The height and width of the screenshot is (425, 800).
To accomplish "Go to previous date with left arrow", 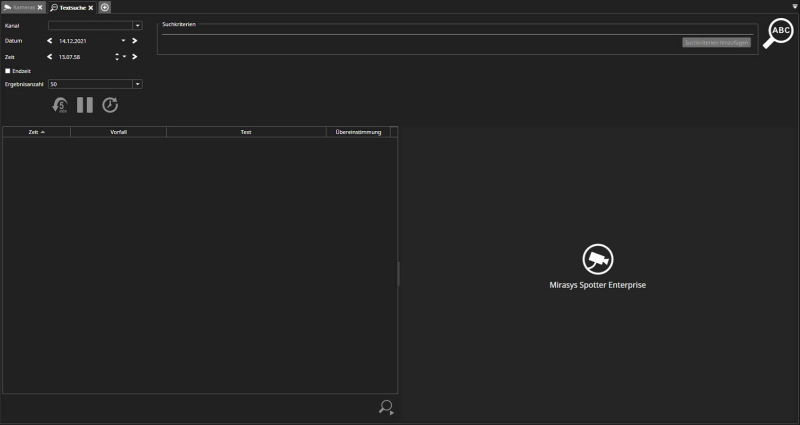I will coord(50,41).
